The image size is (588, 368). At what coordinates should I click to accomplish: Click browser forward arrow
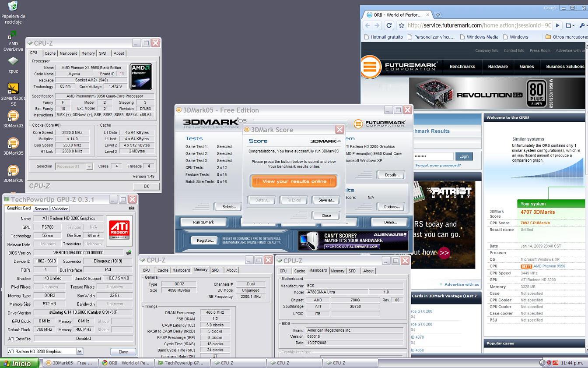pos(377,25)
